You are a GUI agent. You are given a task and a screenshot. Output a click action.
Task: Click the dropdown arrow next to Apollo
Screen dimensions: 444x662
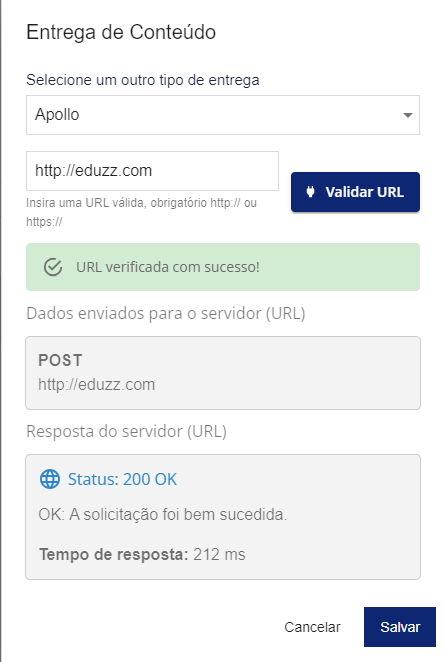[407, 115]
